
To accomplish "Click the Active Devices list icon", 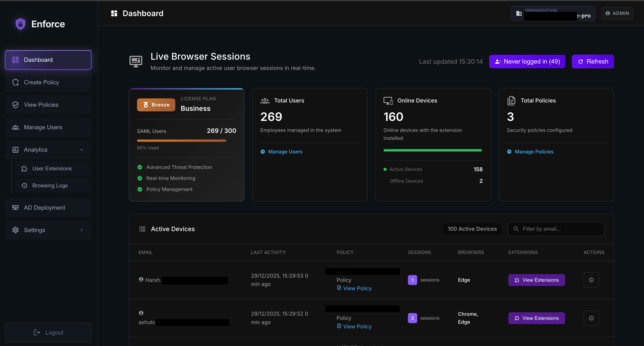I will 142,229.
